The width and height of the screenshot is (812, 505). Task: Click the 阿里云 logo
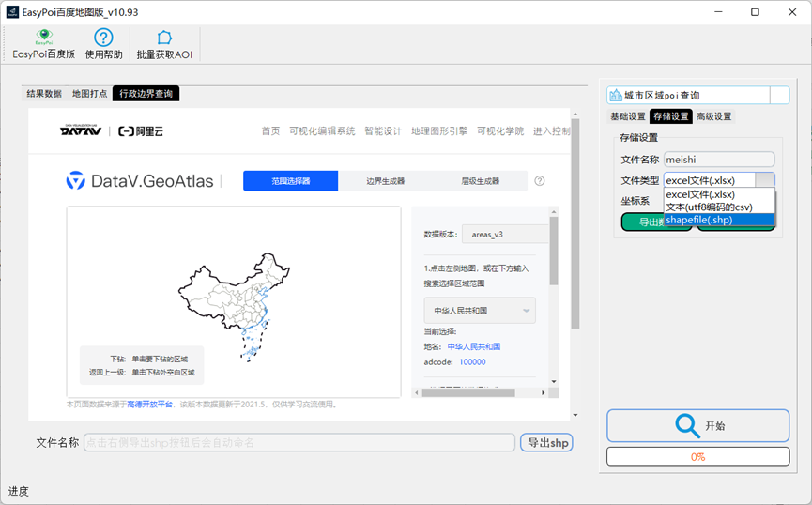141,131
